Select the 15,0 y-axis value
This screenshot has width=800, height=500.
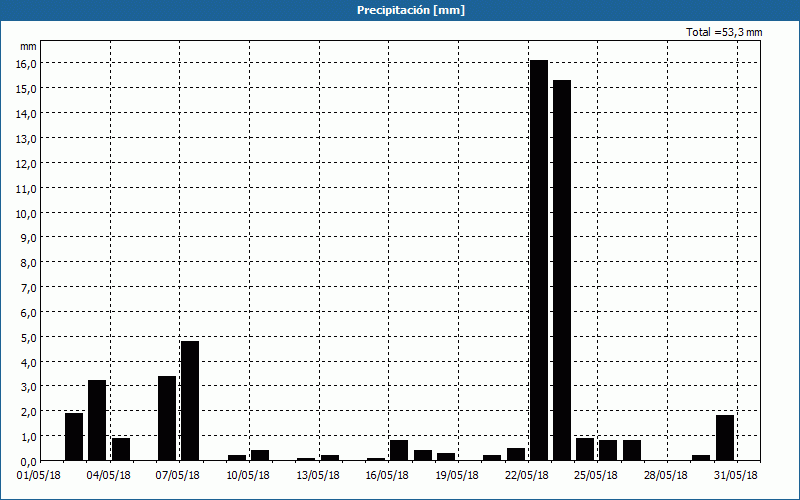(26, 89)
